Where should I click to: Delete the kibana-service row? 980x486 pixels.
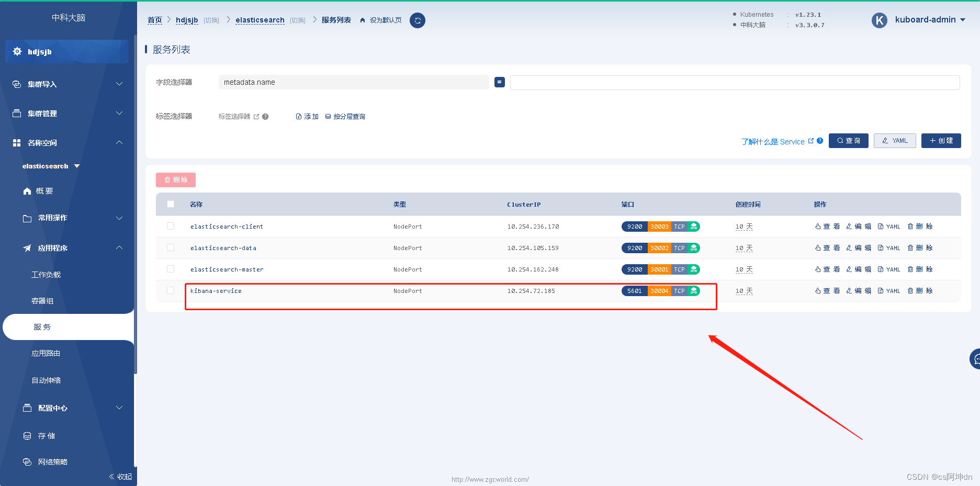click(x=920, y=291)
